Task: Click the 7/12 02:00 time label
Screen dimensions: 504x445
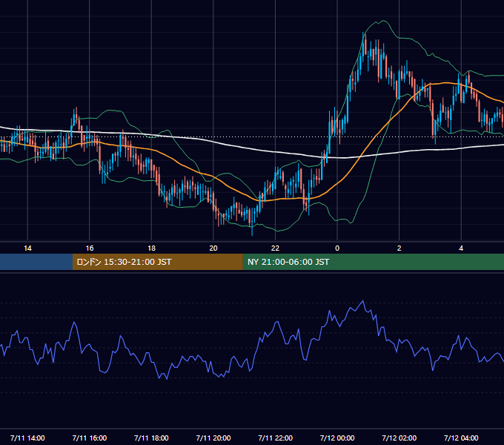Action: tap(399, 438)
